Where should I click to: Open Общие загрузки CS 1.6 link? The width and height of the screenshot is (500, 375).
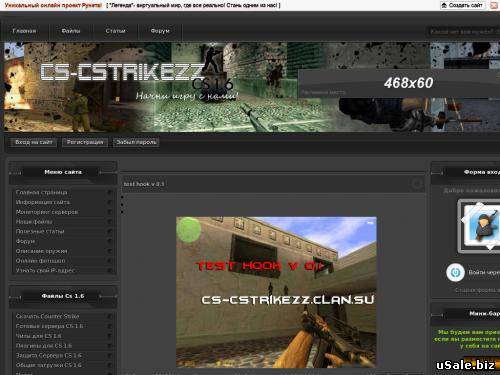[x=49, y=365]
